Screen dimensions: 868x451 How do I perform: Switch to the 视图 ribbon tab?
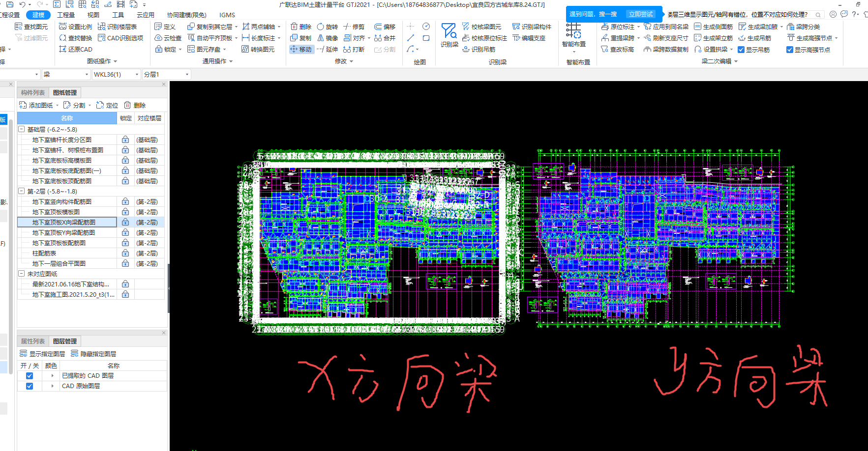[93, 15]
